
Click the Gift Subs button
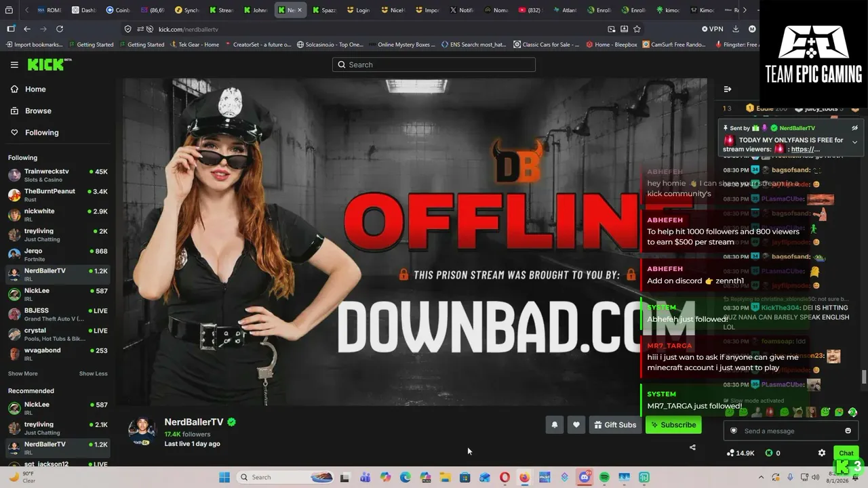pyautogui.click(x=615, y=425)
